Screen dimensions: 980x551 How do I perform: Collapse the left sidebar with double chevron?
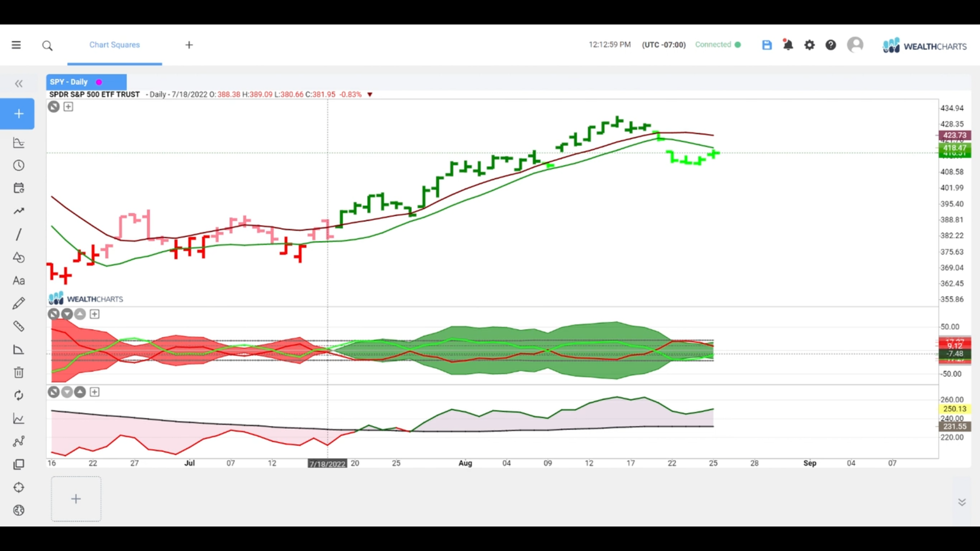(x=19, y=84)
